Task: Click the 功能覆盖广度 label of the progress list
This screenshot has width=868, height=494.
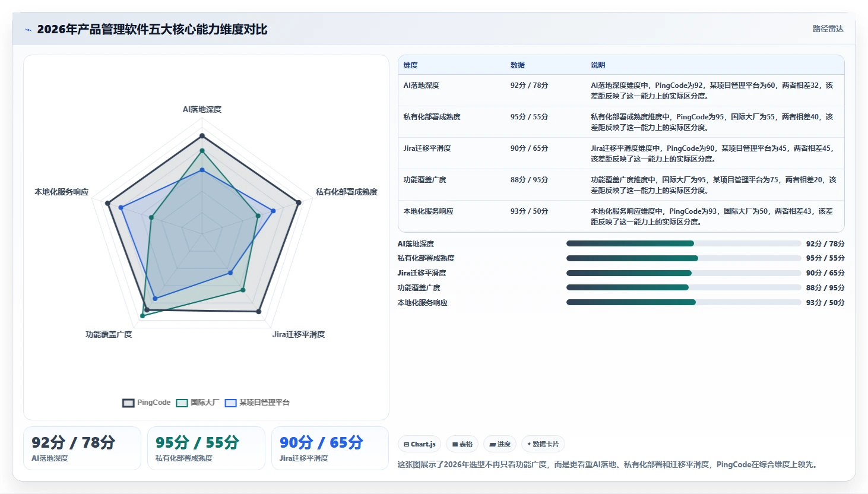Action: point(419,288)
